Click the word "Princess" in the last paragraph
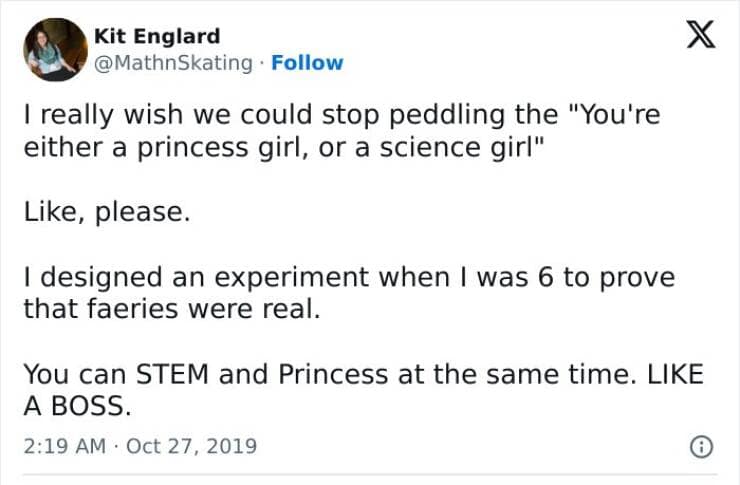The width and height of the screenshot is (740, 485). click(332, 374)
